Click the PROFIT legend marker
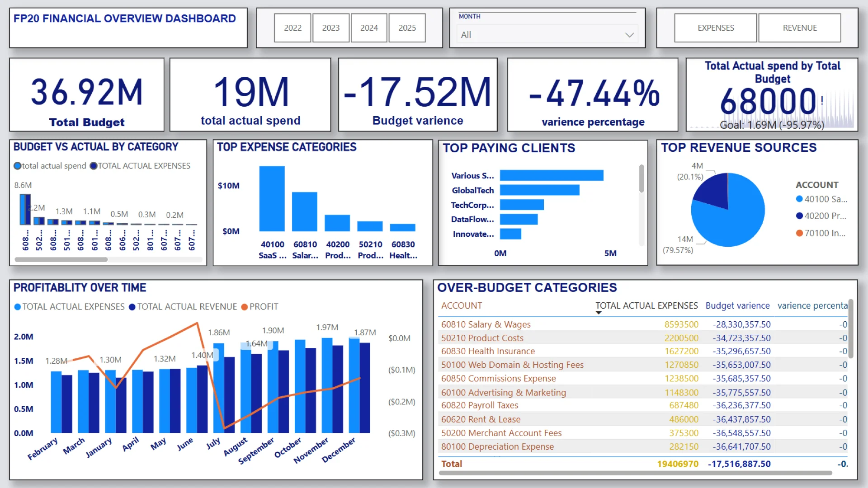This screenshot has width=868, height=488. (x=245, y=307)
